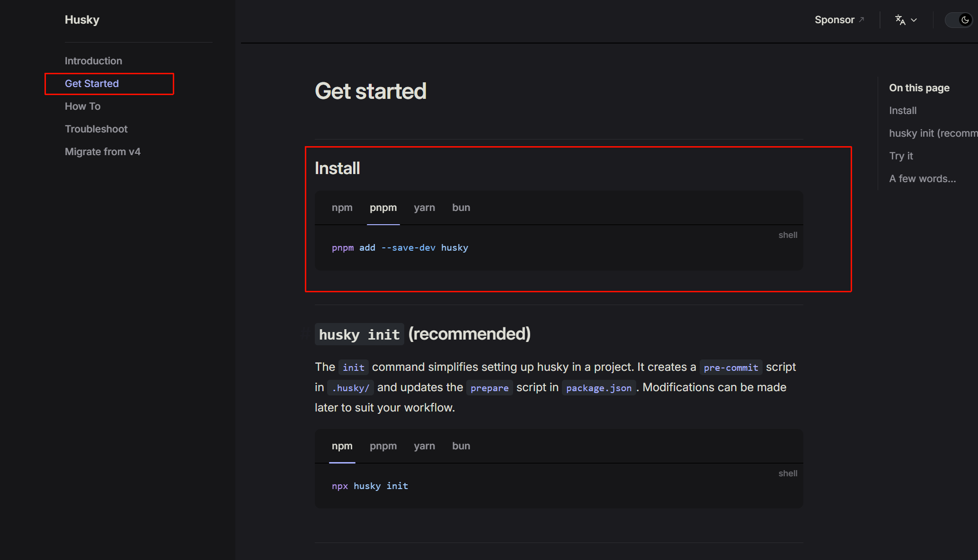This screenshot has width=978, height=560.
Task: Open Migrate from v4 page
Action: 102,152
